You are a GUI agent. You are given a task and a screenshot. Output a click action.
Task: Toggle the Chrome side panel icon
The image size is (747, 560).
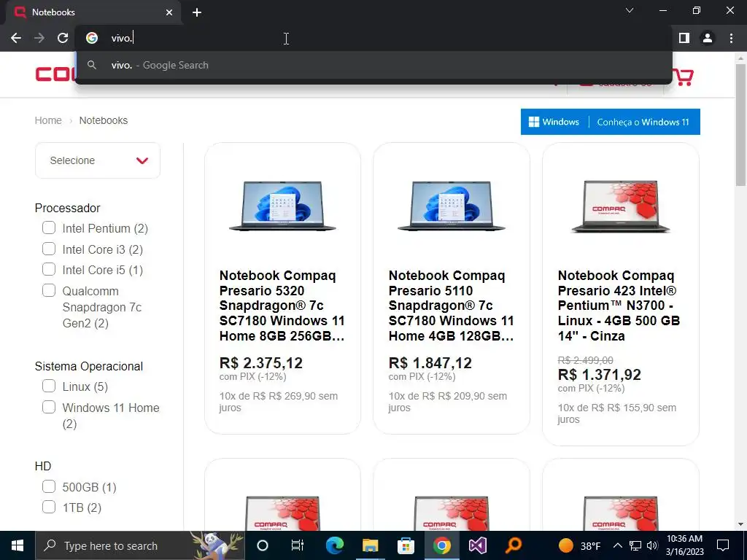pos(684,38)
